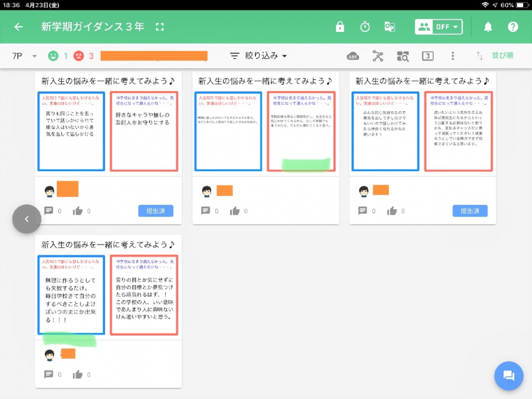The image size is (532, 399).
Task: Like the card mentioning 好きなキャラや推しの芸能人
Action: pos(78,211)
